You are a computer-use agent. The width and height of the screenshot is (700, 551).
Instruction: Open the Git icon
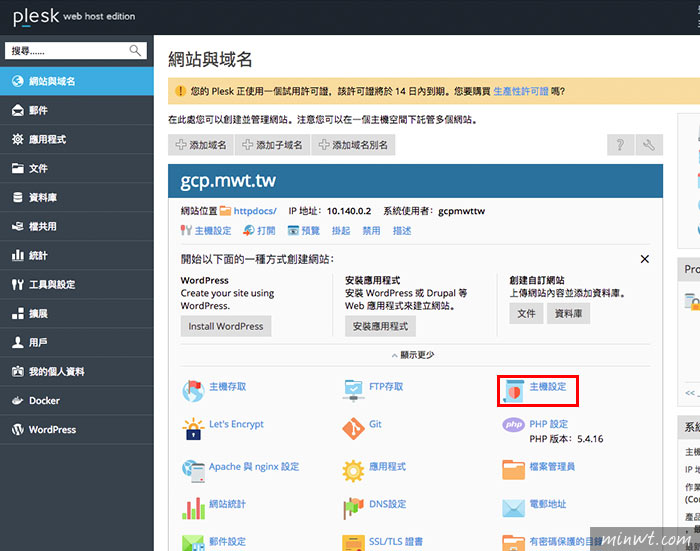pos(354,429)
